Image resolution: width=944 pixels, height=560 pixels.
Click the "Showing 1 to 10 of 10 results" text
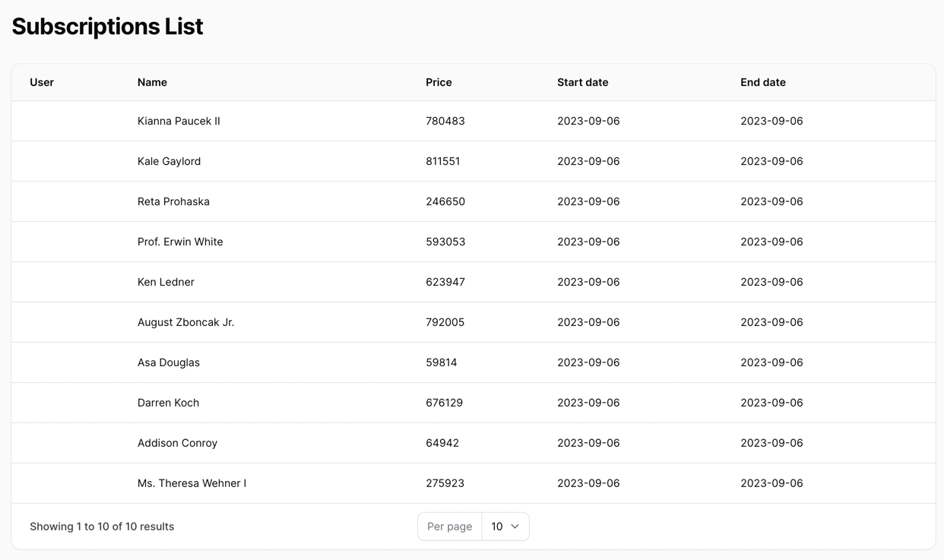[x=102, y=527]
